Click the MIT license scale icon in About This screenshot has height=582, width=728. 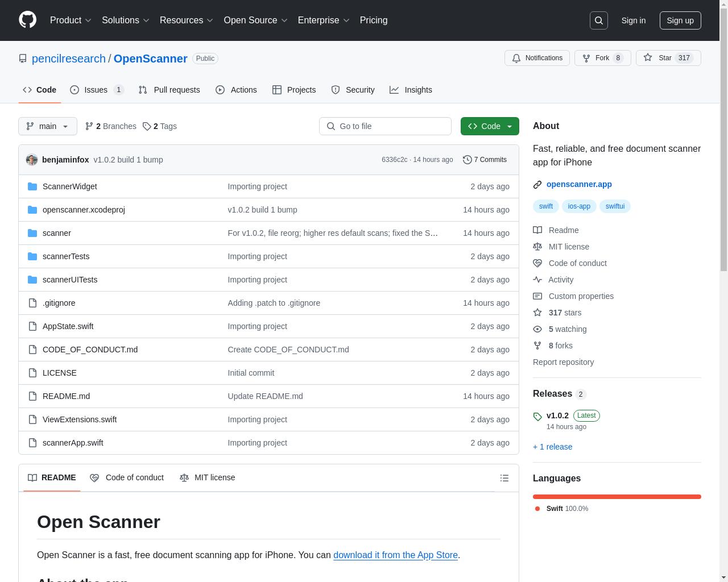[x=537, y=247]
